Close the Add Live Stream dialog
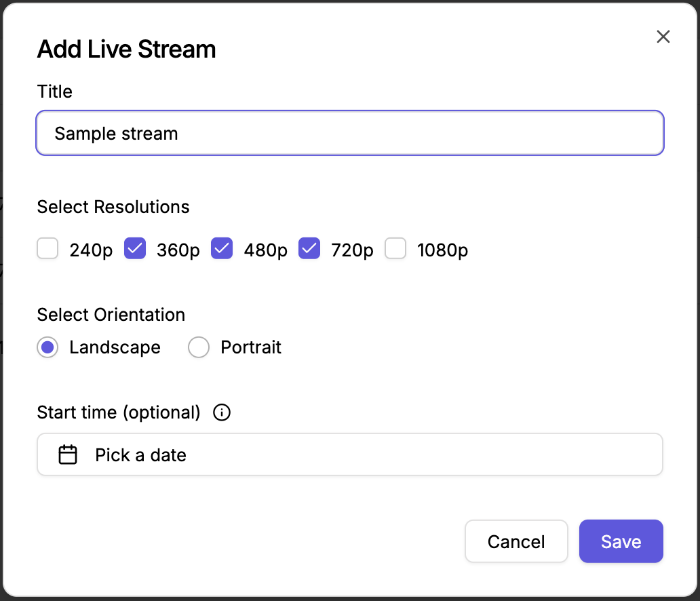The width and height of the screenshot is (700, 601). pyautogui.click(x=663, y=37)
